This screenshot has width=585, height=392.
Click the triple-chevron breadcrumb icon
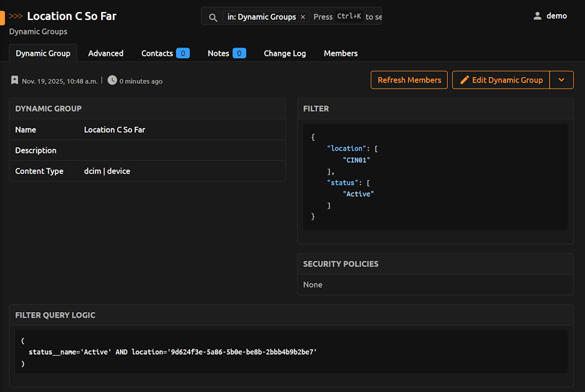16,16
